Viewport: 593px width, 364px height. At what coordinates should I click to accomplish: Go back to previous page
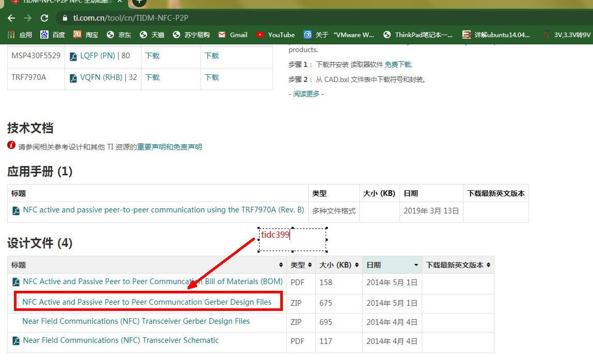[11, 18]
